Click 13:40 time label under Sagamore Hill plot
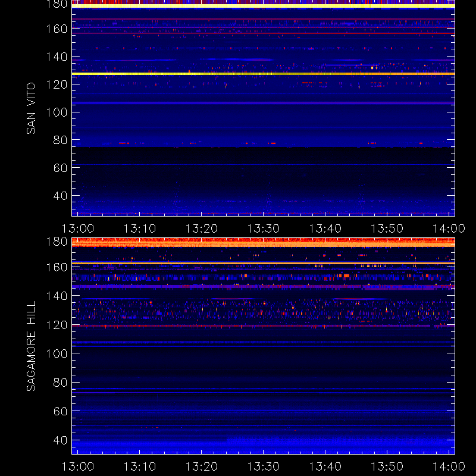Viewport: 476px width, 476px height. pyautogui.click(x=325, y=466)
